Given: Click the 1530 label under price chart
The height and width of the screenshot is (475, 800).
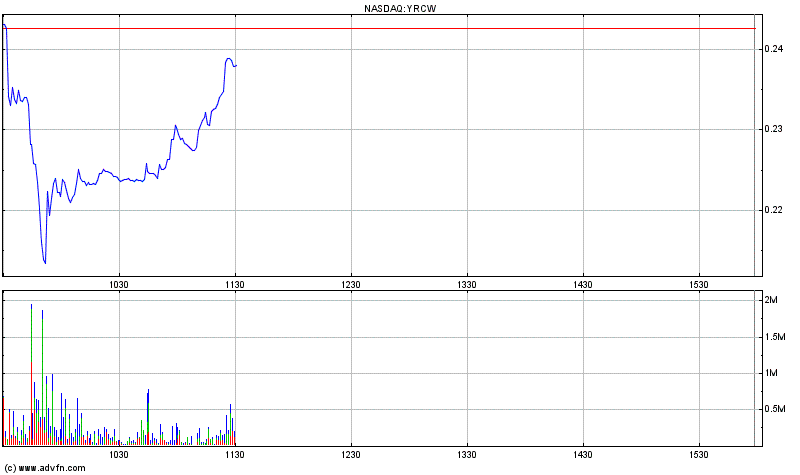Looking at the screenshot, I should (x=699, y=285).
